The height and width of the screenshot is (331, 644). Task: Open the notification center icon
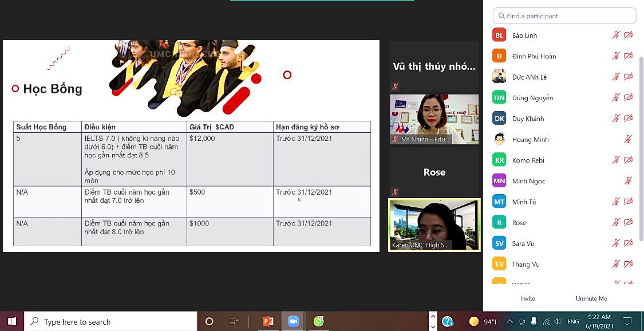(x=627, y=321)
